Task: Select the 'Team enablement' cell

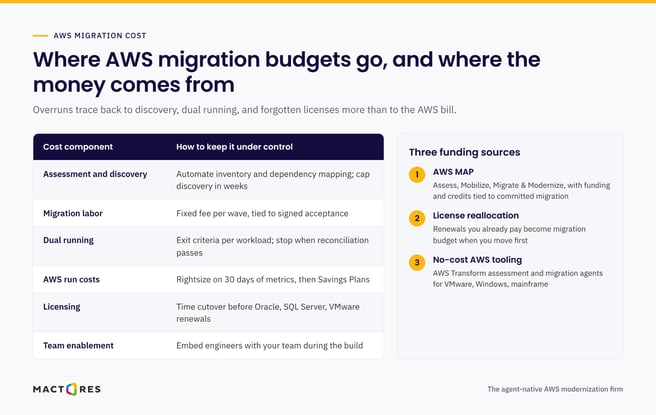Action: pos(78,346)
